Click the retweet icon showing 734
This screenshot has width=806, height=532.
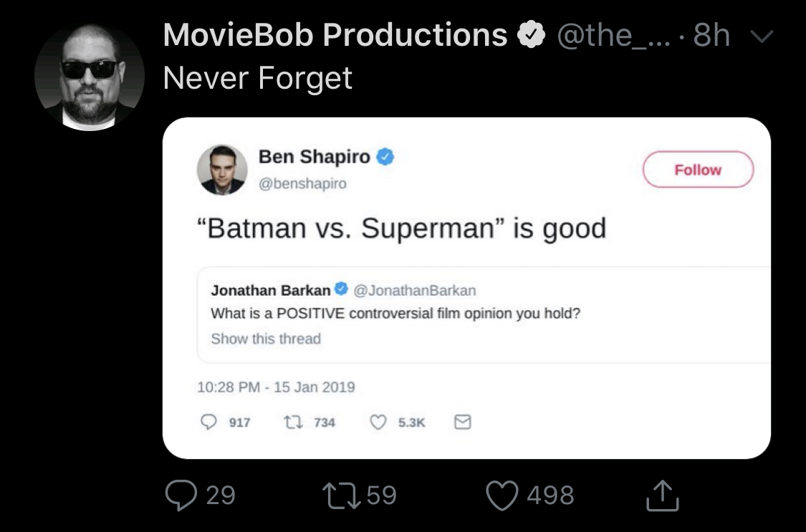[x=293, y=422]
